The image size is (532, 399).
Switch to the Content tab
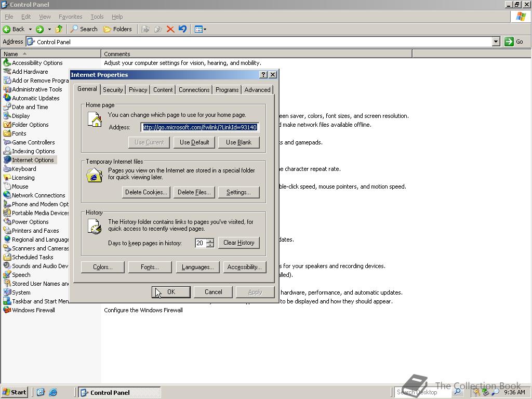[x=163, y=90]
